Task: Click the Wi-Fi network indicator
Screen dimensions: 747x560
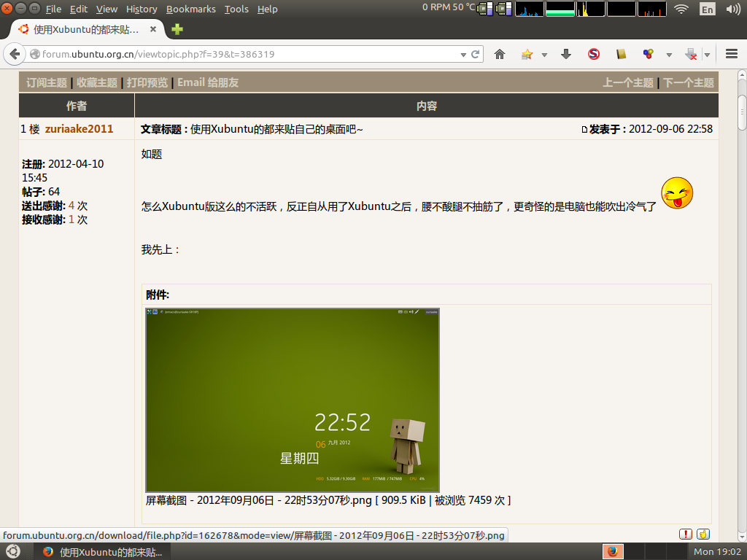Action: pos(682,9)
